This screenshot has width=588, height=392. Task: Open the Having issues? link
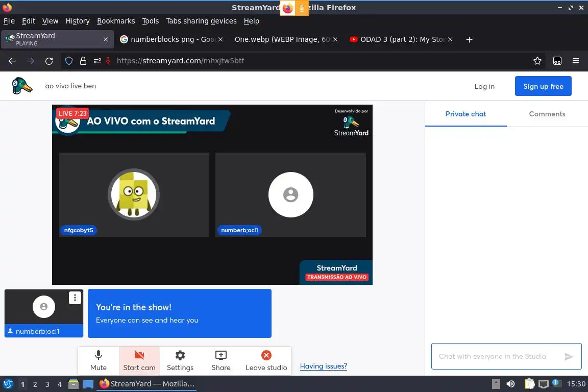coord(323,366)
